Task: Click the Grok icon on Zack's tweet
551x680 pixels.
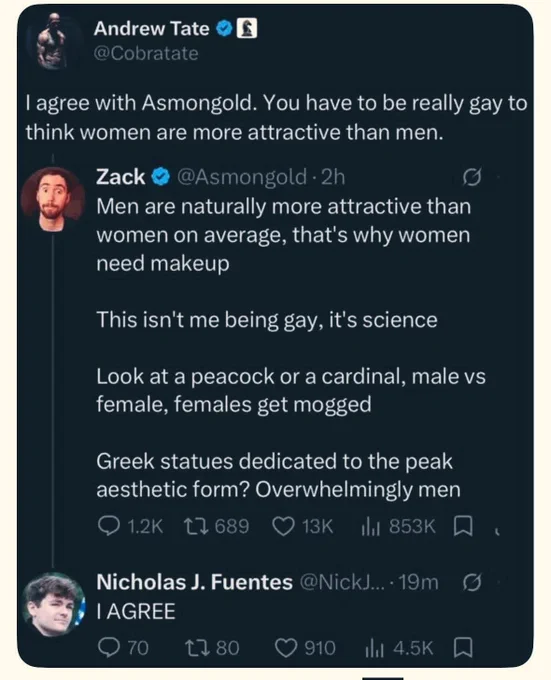Action: click(472, 177)
